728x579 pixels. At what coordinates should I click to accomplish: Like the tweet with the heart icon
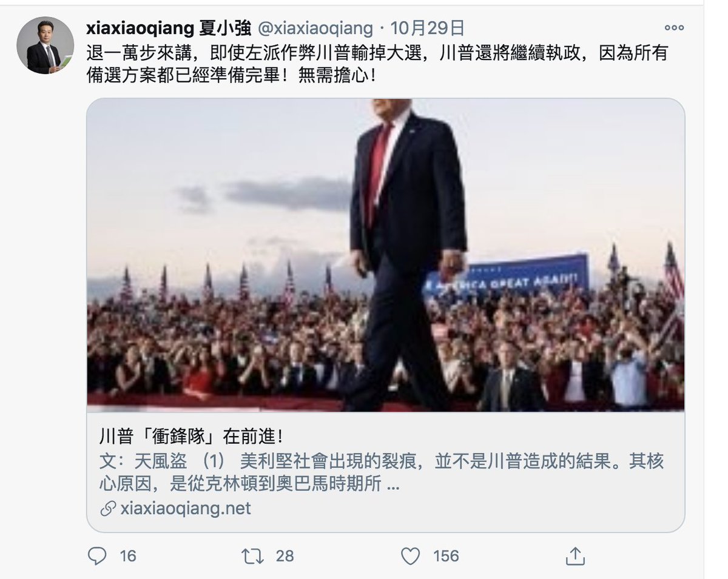pos(411,555)
